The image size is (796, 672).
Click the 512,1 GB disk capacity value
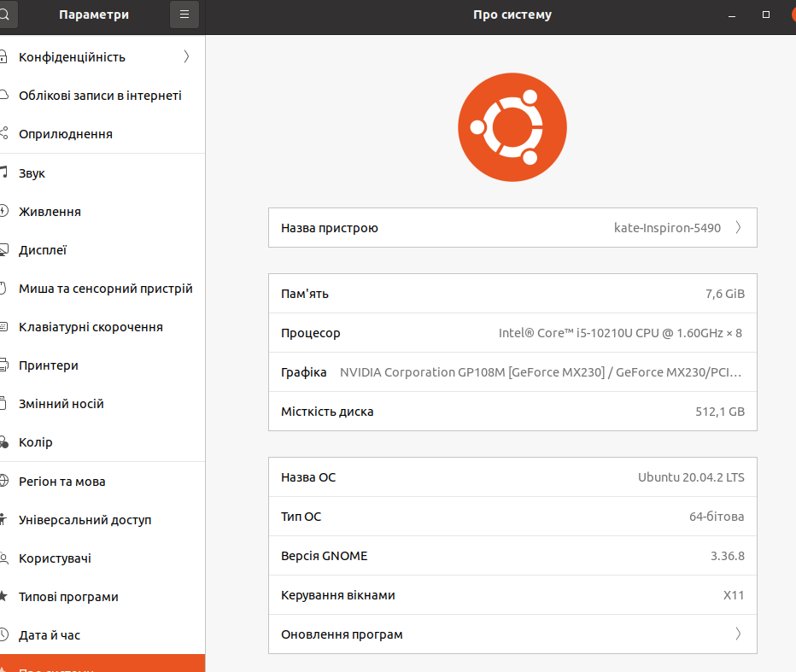coord(720,412)
